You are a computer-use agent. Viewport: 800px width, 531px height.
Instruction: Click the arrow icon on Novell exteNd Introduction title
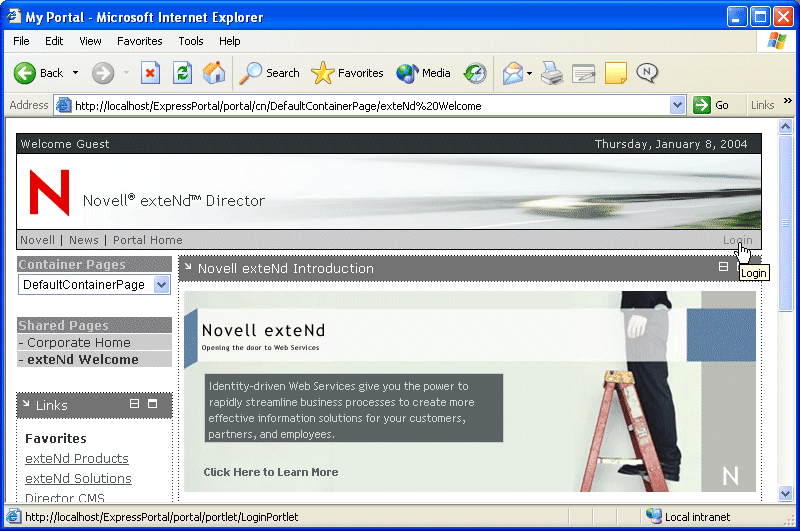pyautogui.click(x=188, y=266)
